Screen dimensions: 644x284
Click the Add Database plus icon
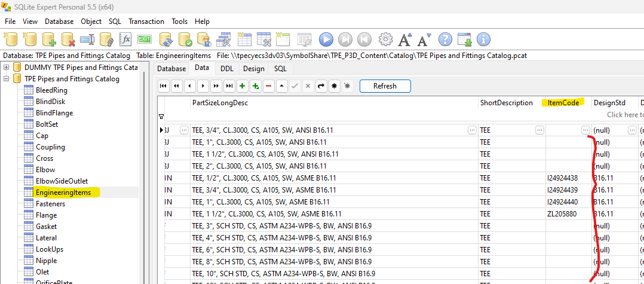pyautogui.click(x=48, y=39)
